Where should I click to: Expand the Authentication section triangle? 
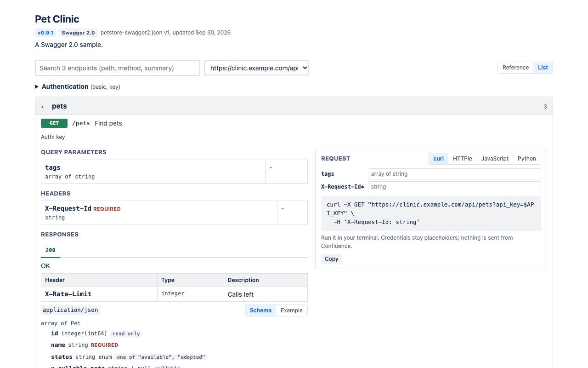(37, 86)
